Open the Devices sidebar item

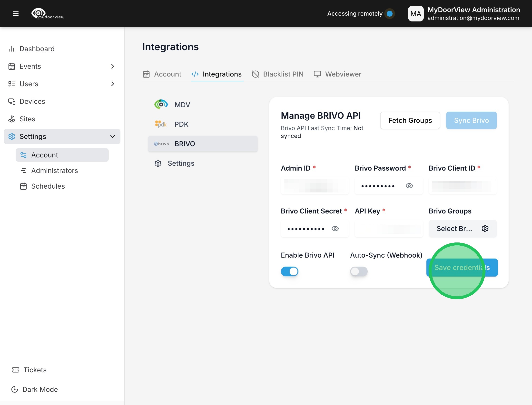coord(32,101)
